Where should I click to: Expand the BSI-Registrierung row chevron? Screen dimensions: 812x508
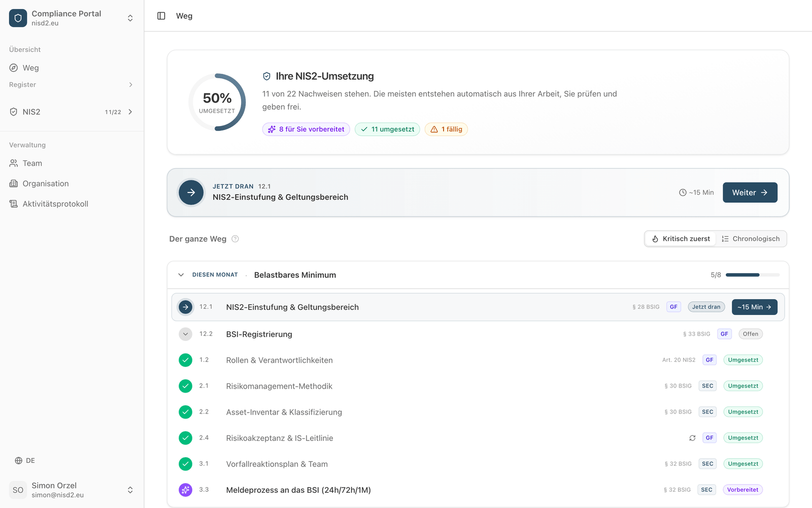pyautogui.click(x=186, y=334)
